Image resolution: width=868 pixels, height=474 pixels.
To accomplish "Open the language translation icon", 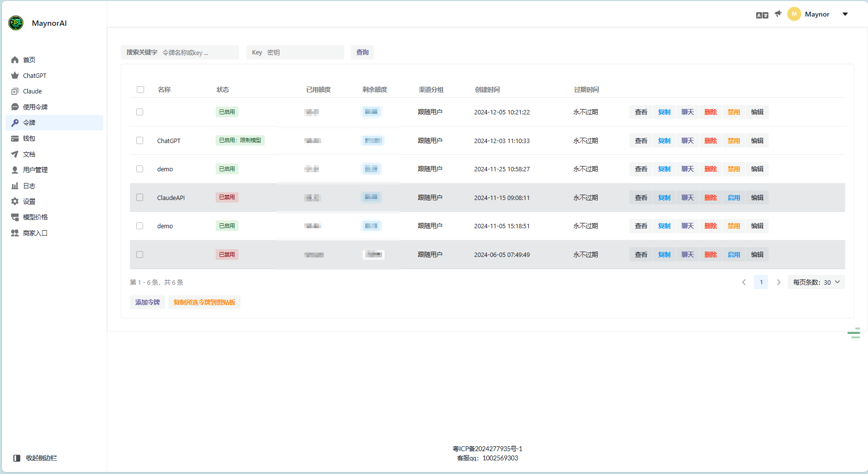I will (762, 15).
